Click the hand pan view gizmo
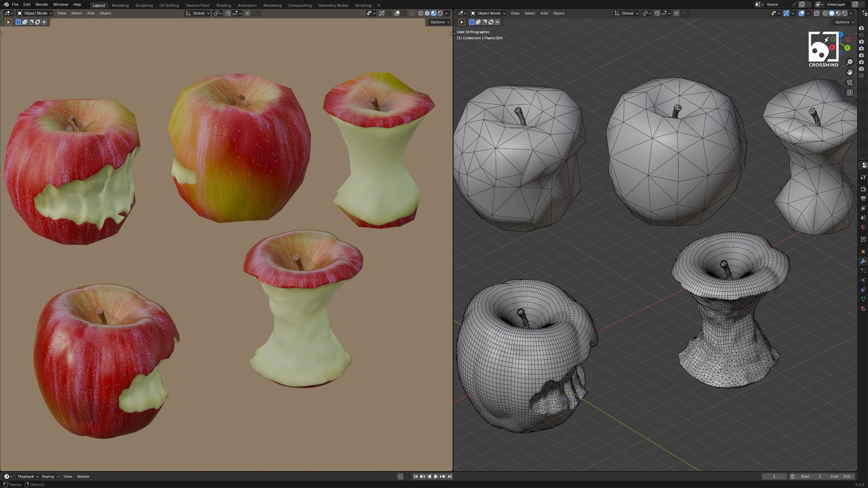This screenshot has width=868, height=488. click(849, 72)
